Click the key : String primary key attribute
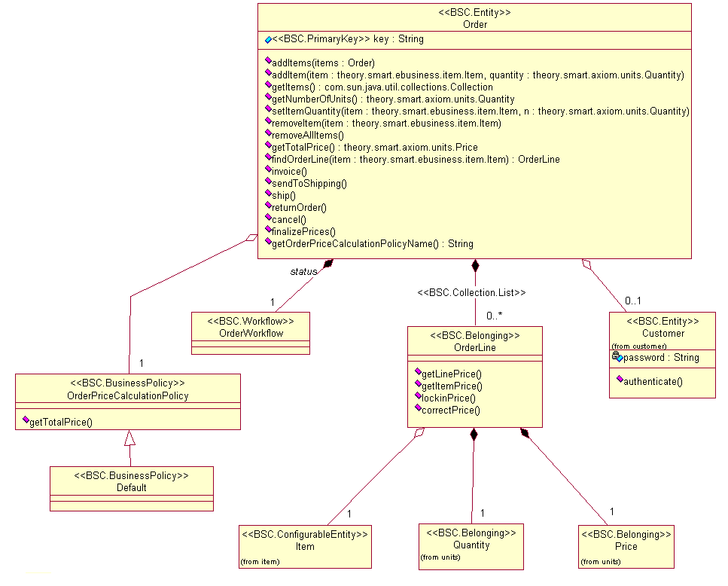The width and height of the screenshot is (728, 586). [347, 39]
